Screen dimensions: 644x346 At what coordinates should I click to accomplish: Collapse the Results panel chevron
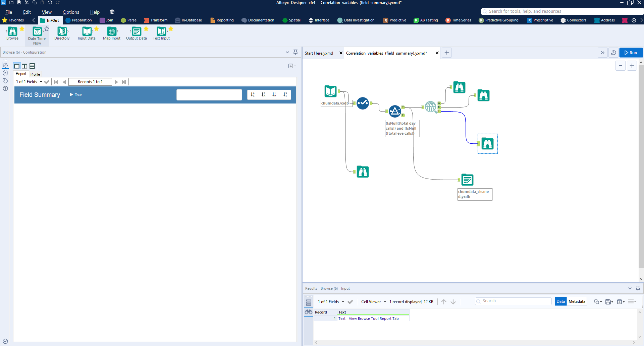point(630,288)
